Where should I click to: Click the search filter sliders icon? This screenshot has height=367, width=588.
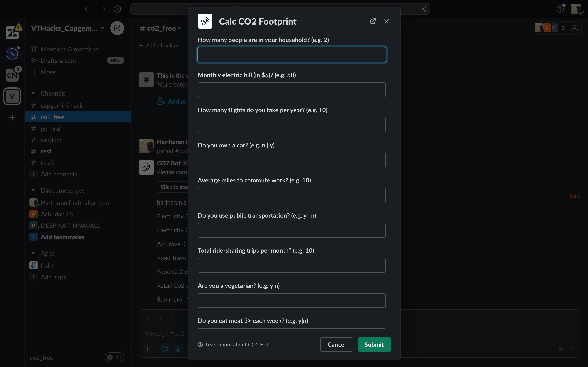click(424, 9)
